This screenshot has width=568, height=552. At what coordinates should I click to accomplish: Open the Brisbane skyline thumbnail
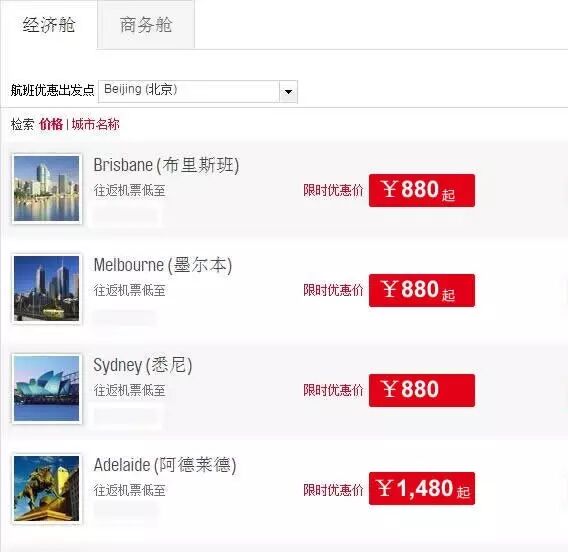(x=46, y=188)
